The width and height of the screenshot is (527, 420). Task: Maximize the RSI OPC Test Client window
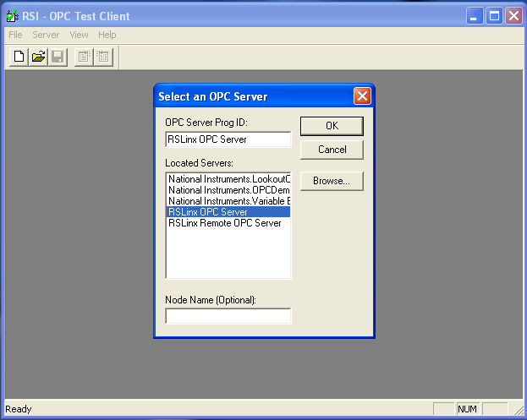[x=494, y=16]
